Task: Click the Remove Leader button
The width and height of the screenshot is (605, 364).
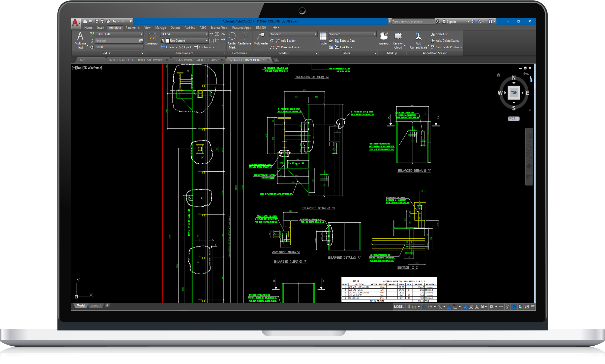Action: tap(288, 47)
